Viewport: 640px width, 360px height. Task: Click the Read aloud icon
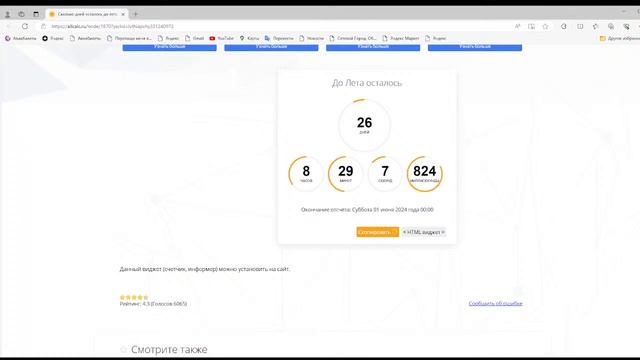coord(518,26)
